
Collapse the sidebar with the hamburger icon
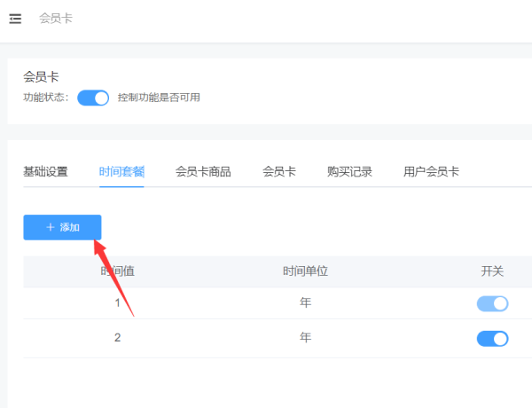(x=15, y=19)
